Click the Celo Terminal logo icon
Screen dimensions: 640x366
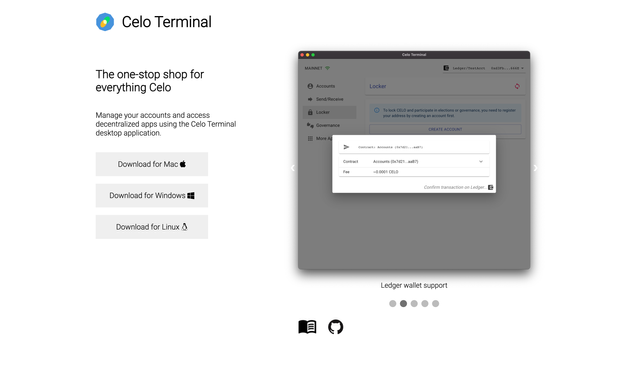coord(105,22)
